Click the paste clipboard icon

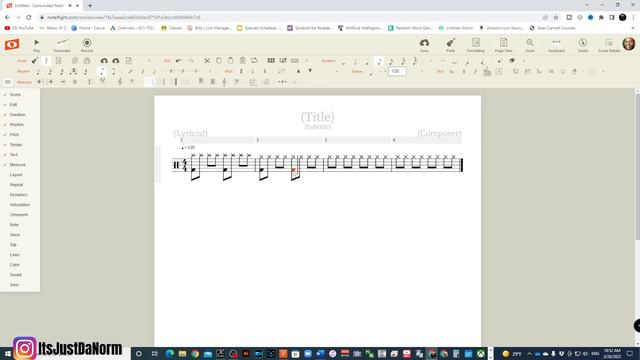coord(230,61)
